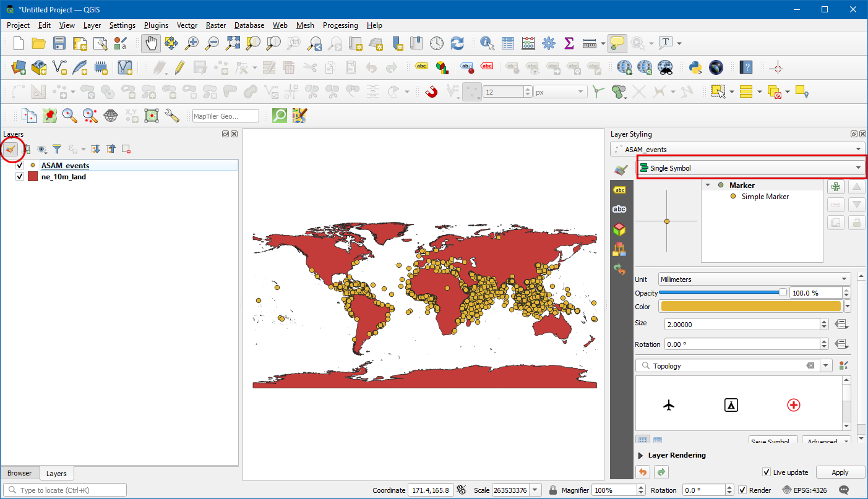Open the Processing menu
This screenshot has width=868, height=499.
pos(340,25)
